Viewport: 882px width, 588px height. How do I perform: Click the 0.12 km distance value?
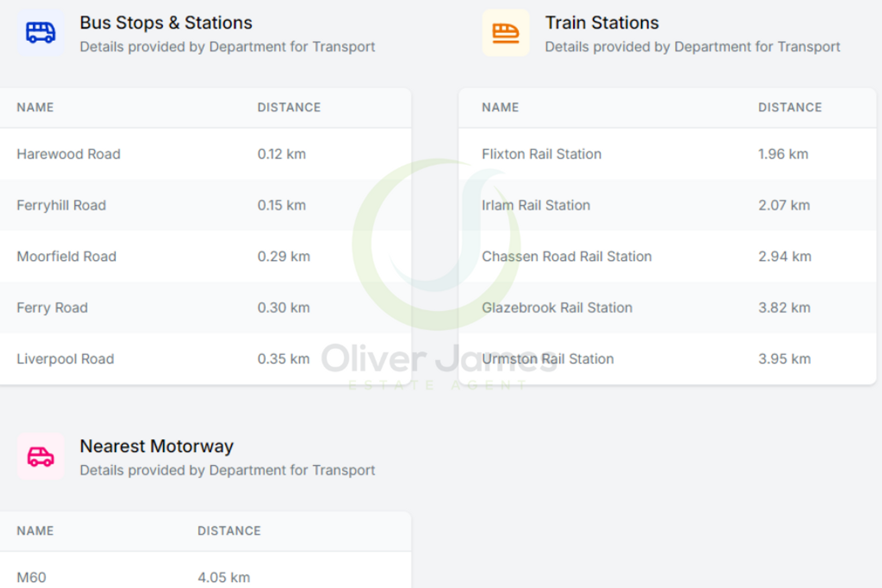click(282, 154)
